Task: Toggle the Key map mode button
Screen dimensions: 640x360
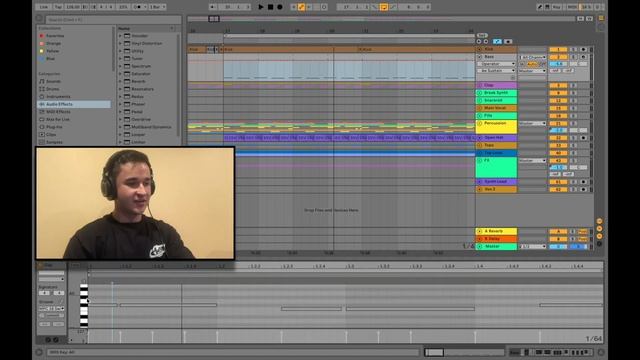Action: click(557, 7)
